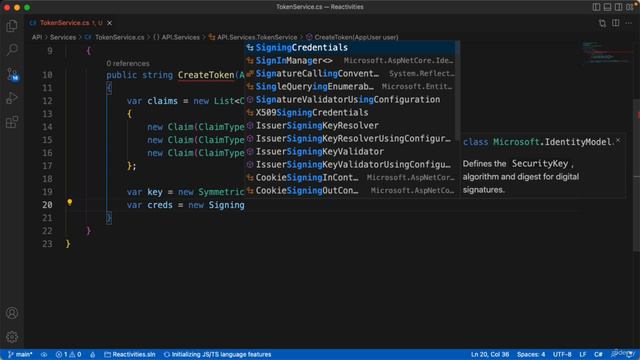The image size is (640, 360).
Task: Open the editor More Actions ellipsis
Action: click(x=629, y=23)
